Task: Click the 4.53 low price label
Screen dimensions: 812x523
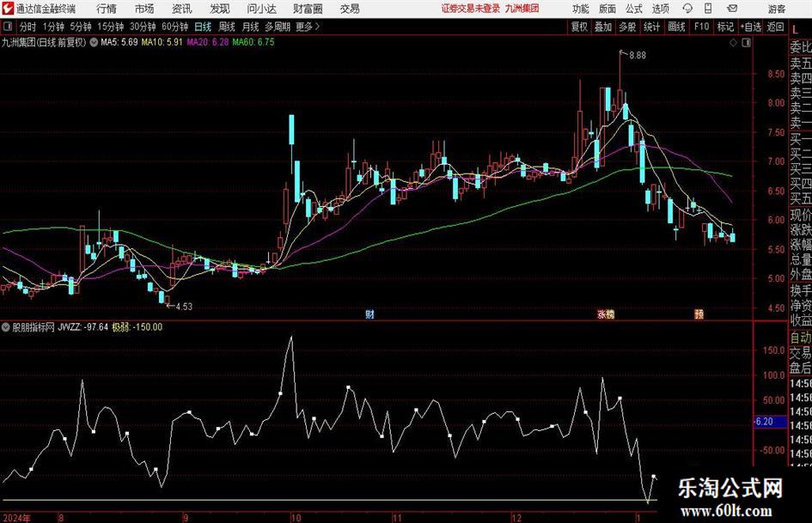Action: click(x=184, y=307)
